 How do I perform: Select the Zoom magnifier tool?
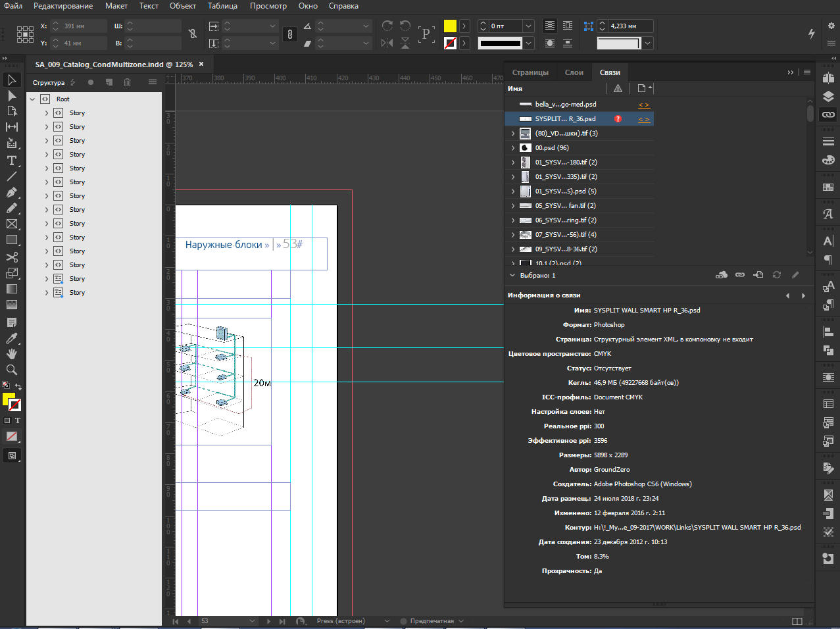(12, 370)
